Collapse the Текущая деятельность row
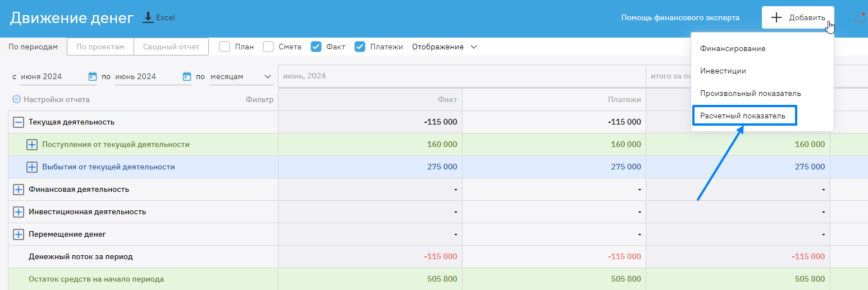This screenshot has width=868, height=290. point(19,122)
